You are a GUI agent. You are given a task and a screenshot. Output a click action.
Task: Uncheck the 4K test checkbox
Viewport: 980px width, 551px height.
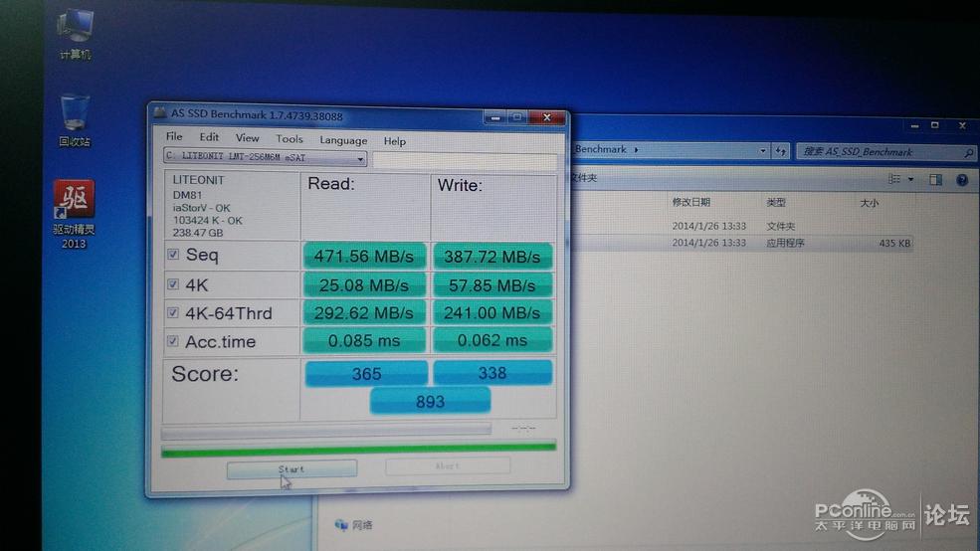coord(173,284)
